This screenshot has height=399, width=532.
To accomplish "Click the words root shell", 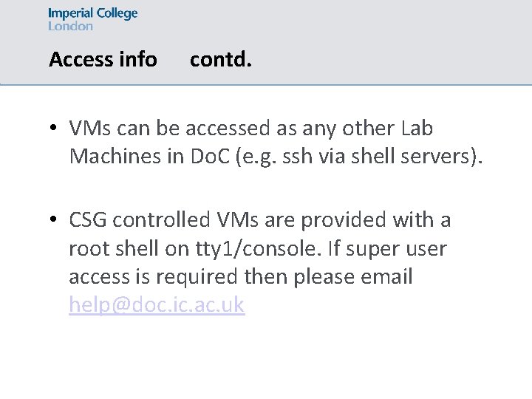I will coord(114,249).
